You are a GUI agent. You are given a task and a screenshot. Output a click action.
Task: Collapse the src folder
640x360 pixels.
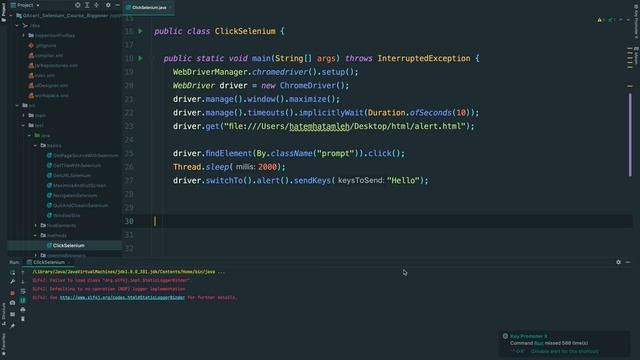tap(17, 105)
